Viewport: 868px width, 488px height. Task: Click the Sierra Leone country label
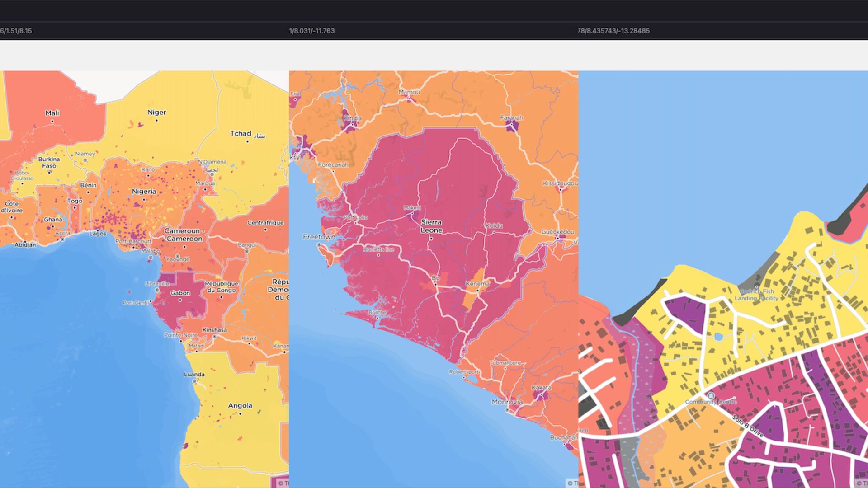[x=431, y=226]
